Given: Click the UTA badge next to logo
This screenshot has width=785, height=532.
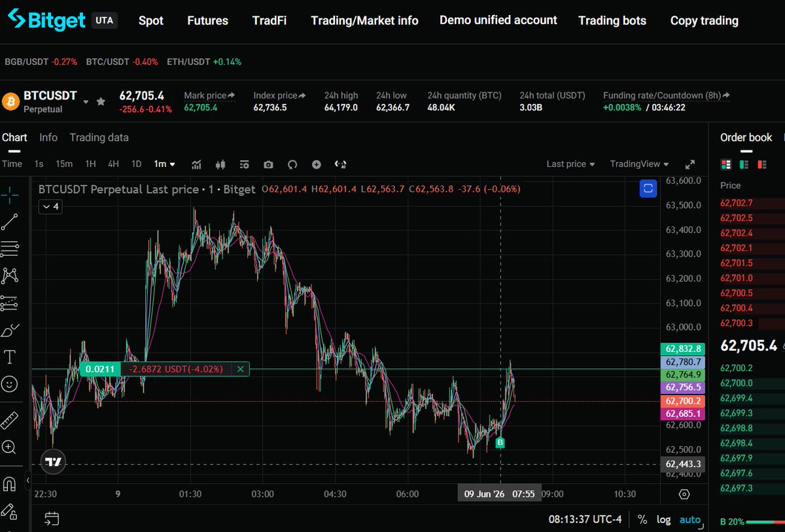Looking at the screenshot, I should pos(104,20).
